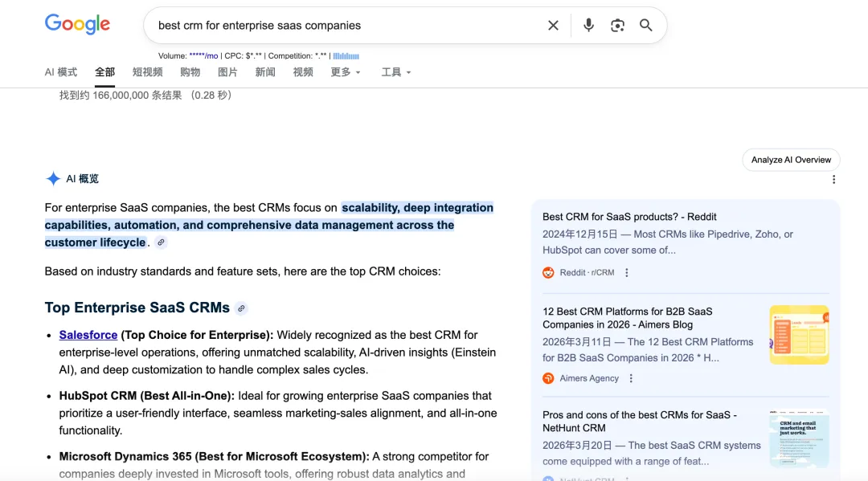Expand the 工具 dropdown
Screen dimensions: 868x481
(x=396, y=72)
